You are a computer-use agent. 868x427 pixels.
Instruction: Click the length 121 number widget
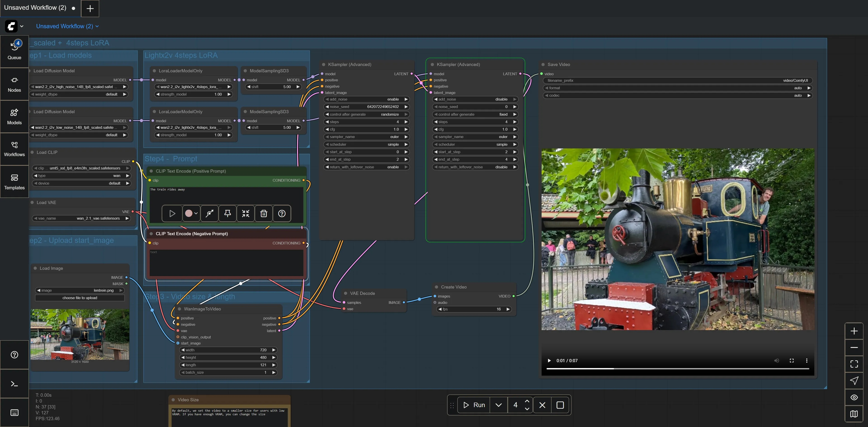click(229, 365)
